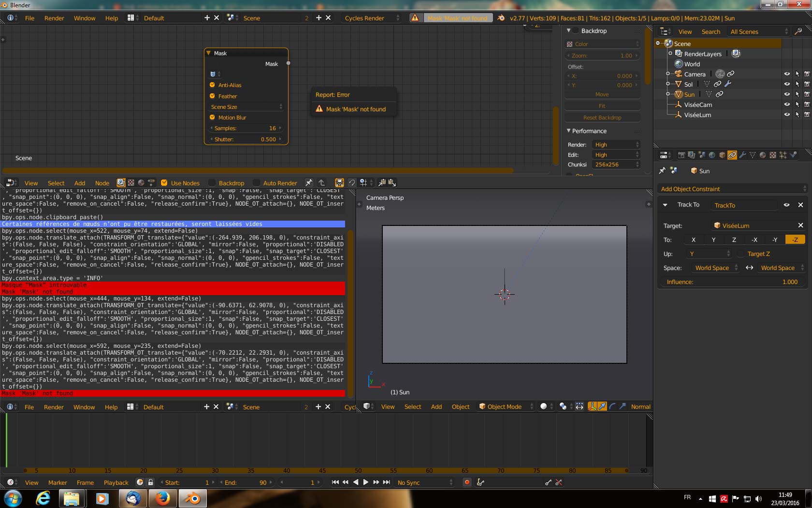The height and width of the screenshot is (508, 812).
Task: Enable Target Z checkbox in TrackTo constraint
Action: [x=740, y=254]
